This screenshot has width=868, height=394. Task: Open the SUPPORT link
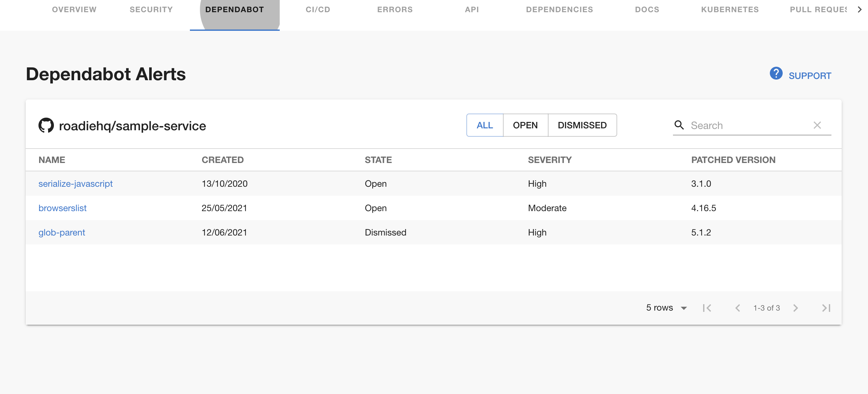click(x=810, y=76)
